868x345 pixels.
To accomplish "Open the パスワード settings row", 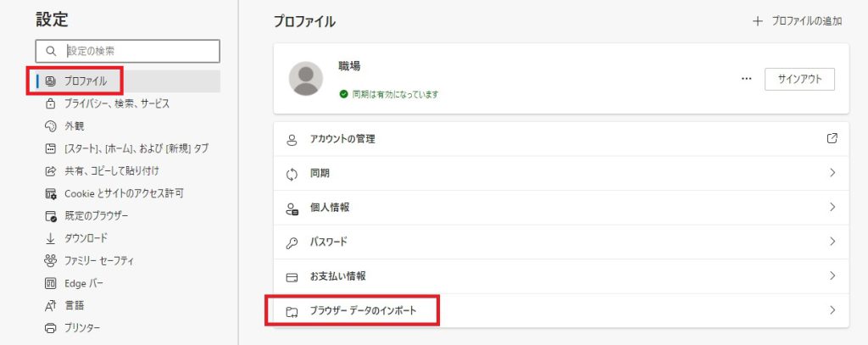I will tap(561, 242).
